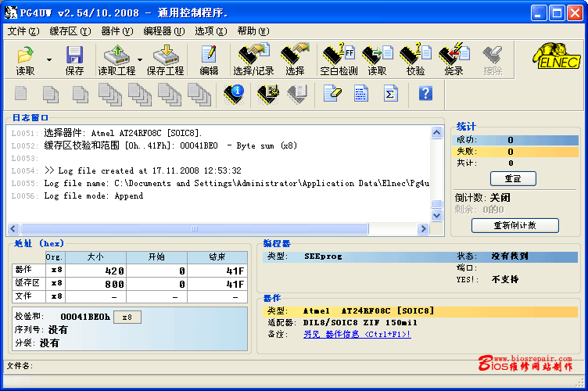Click the last stacked gray pages icon
This screenshot has height=391, width=588.
(199, 95)
